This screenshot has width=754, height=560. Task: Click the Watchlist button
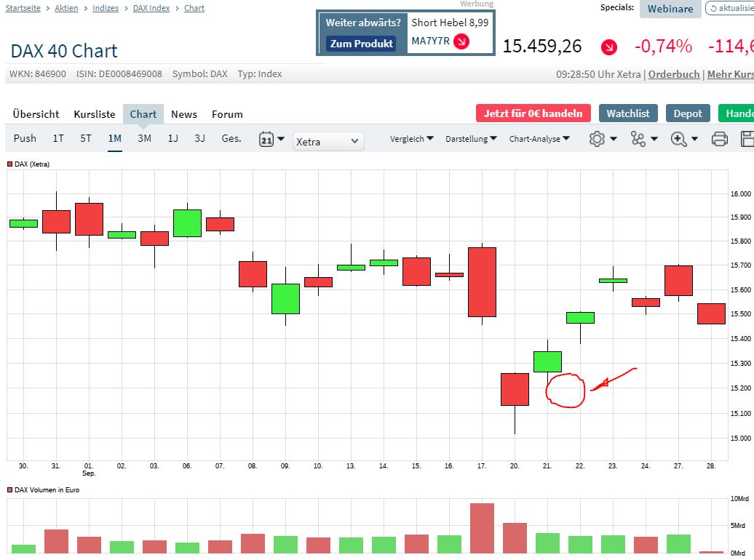click(628, 113)
